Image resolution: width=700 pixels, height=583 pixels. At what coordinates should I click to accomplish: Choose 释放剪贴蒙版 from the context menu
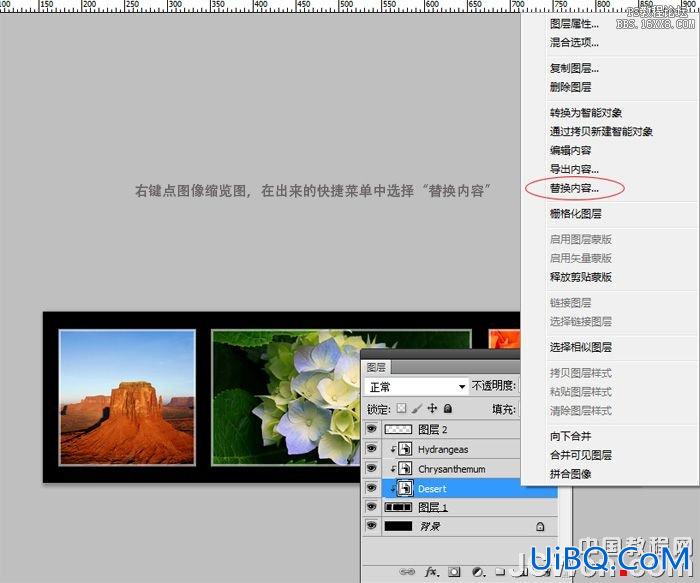point(581,277)
